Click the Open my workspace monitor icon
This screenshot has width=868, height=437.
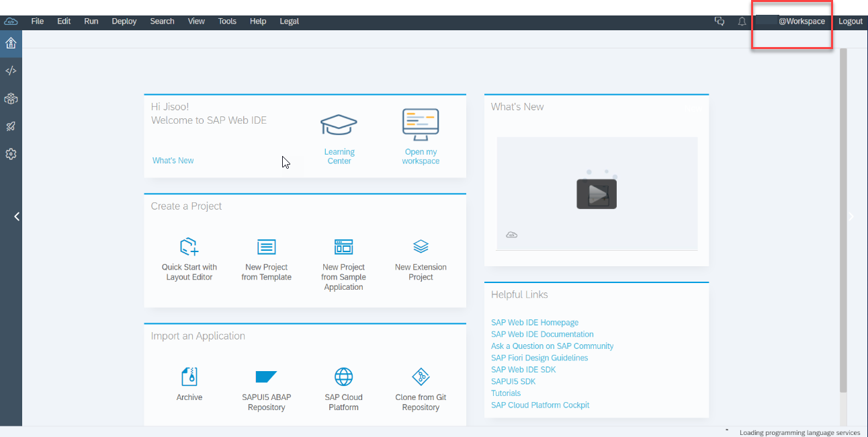click(x=421, y=124)
